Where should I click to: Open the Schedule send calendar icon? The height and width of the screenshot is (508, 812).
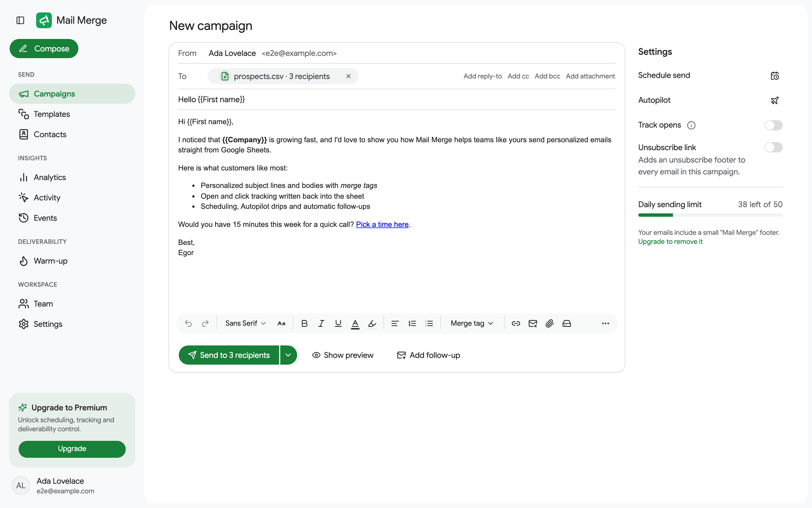click(775, 76)
